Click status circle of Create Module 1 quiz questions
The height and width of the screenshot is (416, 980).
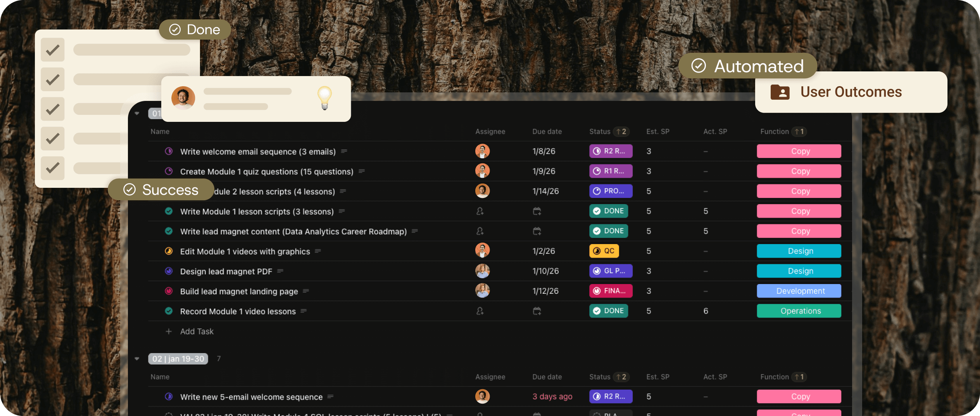pos(169,171)
